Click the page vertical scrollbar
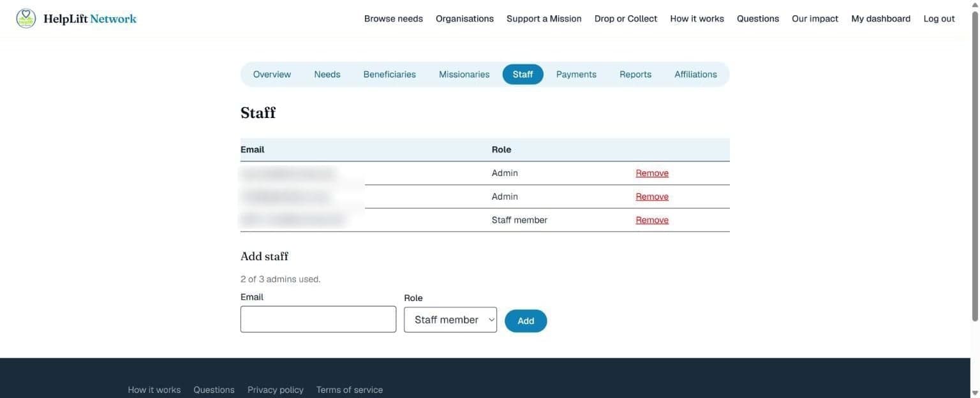 point(975,166)
